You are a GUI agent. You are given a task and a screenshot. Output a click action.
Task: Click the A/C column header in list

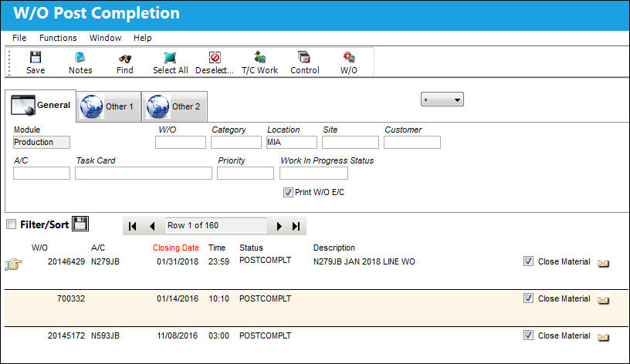(x=97, y=248)
